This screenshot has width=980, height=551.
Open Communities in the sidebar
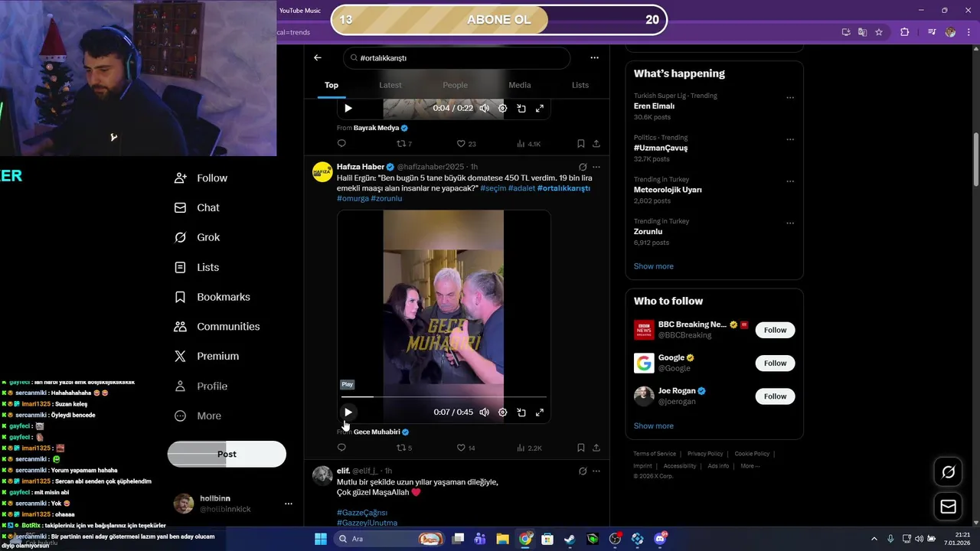click(217, 327)
